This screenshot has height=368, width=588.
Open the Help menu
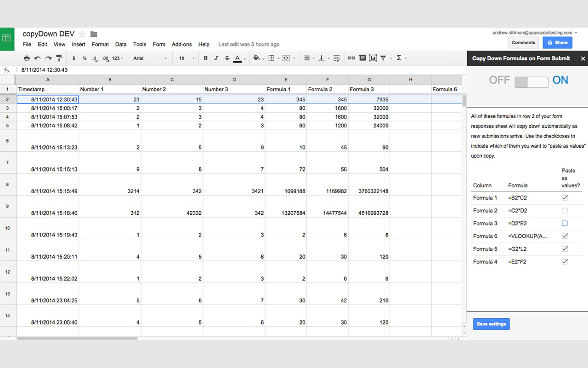pos(204,45)
